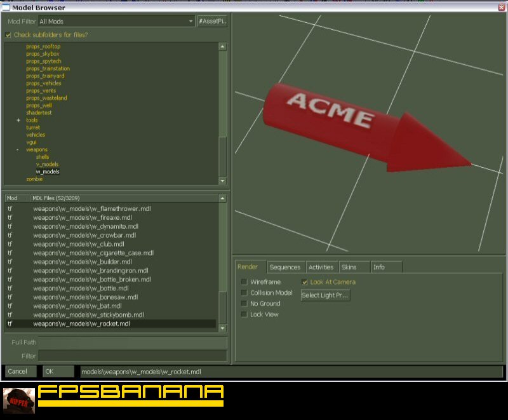The height and width of the screenshot is (420, 508).
Task: Enable Wireframe rendering
Action: pyautogui.click(x=244, y=281)
